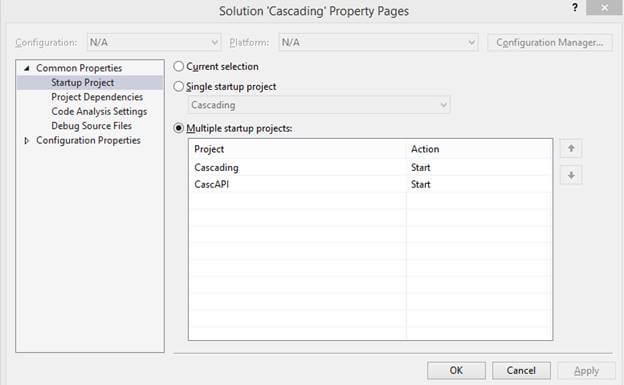Image resolution: width=624 pixels, height=385 pixels.
Task: Select the Current selection radio button
Action: [x=179, y=66]
